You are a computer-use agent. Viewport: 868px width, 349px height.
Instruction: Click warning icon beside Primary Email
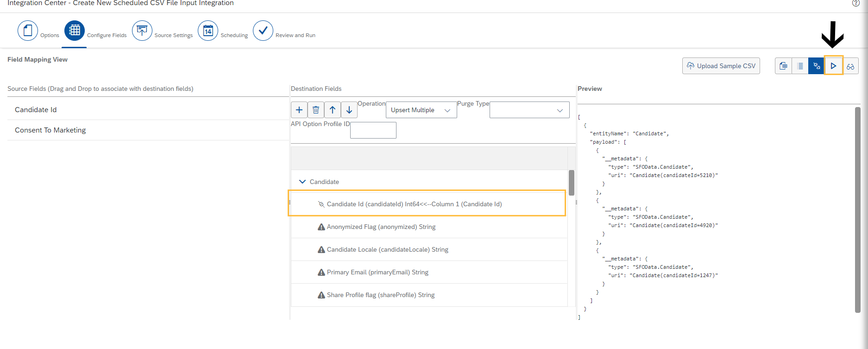321,272
